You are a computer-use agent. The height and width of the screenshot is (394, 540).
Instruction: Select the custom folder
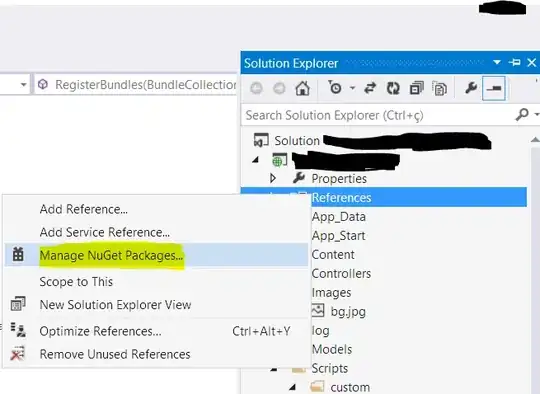pos(350,387)
